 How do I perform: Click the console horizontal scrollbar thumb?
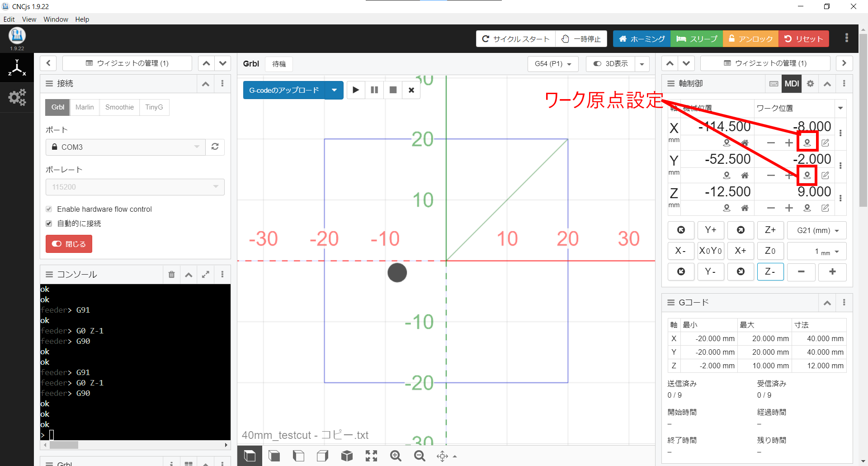pos(64,445)
